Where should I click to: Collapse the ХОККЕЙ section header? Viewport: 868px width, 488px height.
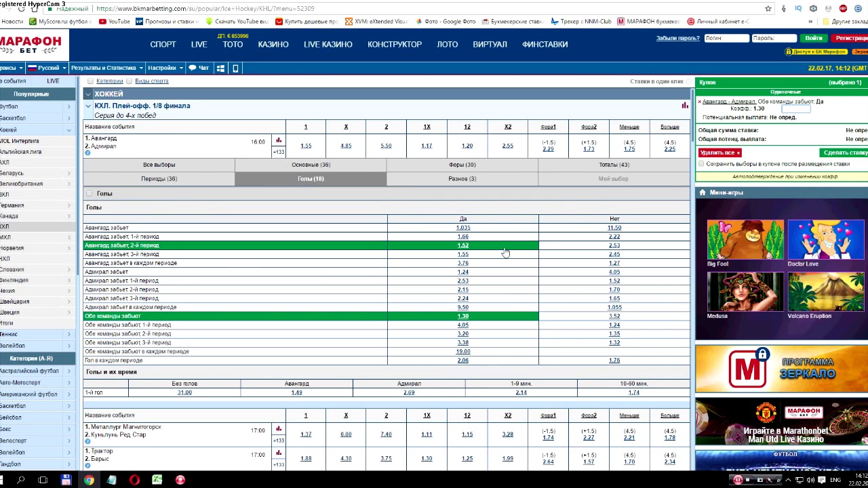[88, 94]
